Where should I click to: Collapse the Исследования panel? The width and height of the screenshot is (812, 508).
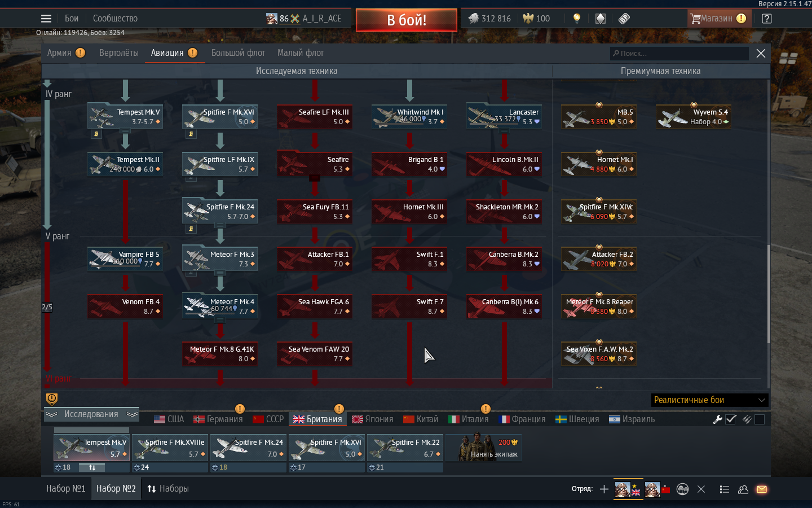pos(91,414)
